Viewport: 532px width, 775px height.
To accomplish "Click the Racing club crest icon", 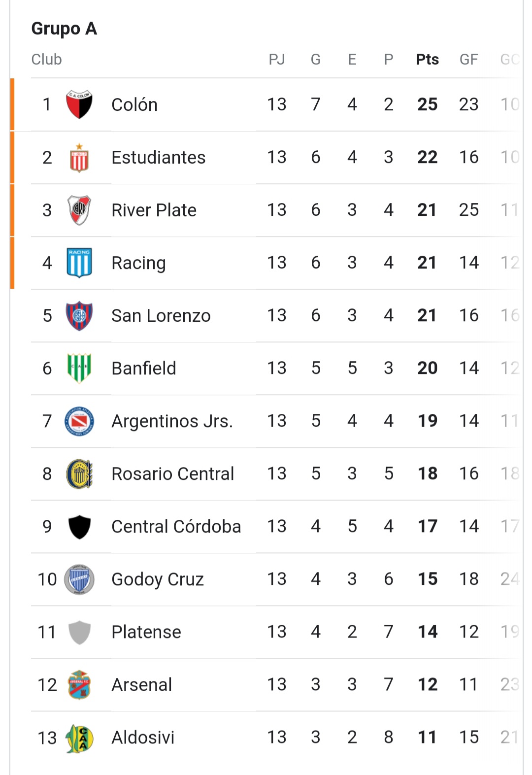I will 79,263.
